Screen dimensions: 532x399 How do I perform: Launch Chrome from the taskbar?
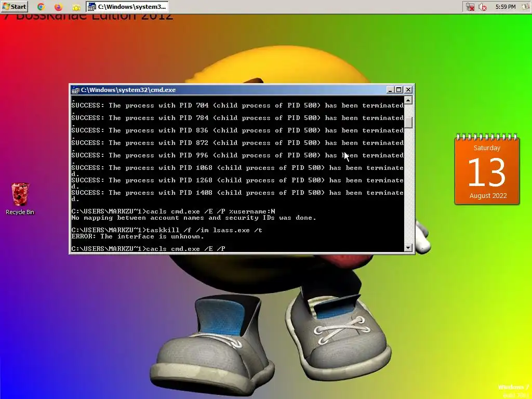[x=41, y=7]
